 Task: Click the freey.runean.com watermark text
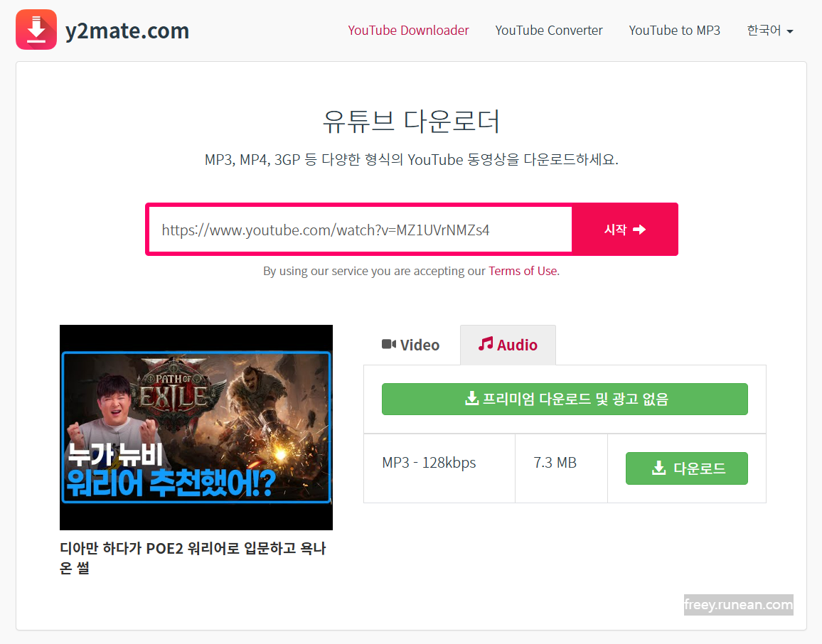(x=738, y=605)
